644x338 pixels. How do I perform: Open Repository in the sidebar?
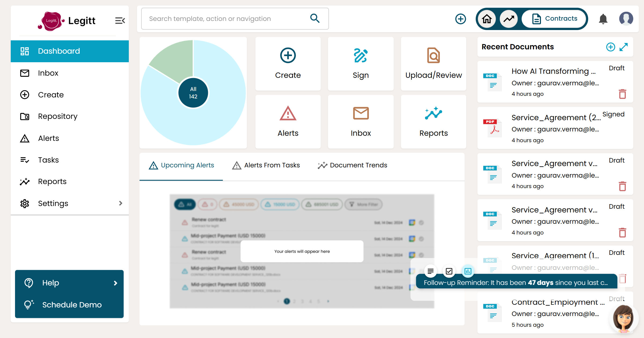70,116
